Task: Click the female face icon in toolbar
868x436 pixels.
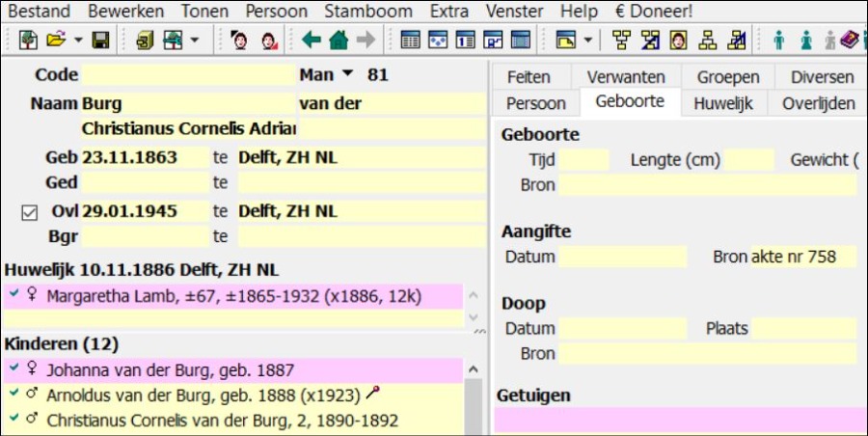Action: pyautogui.click(x=269, y=41)
